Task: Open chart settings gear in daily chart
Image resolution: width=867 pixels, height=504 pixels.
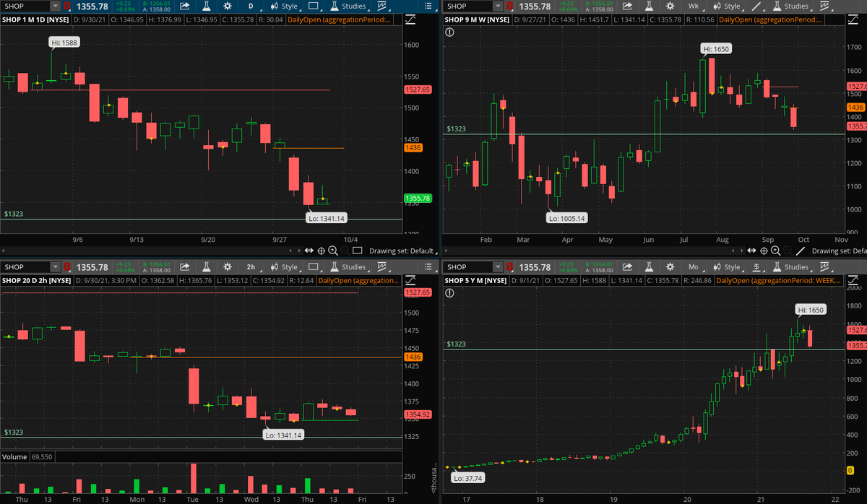Action: pos(227,6)
